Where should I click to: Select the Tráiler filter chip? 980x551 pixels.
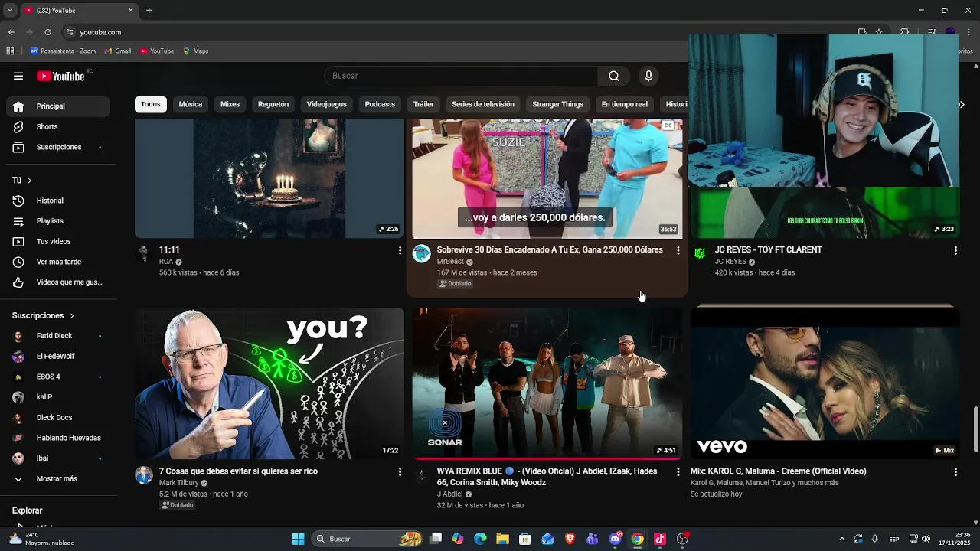tap(423, 104)
